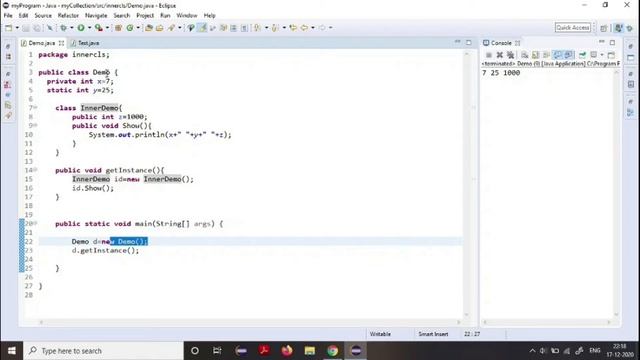640x360 pixels.
Task: Click the Save All toolbar icon
Action: tap(37, 28)
